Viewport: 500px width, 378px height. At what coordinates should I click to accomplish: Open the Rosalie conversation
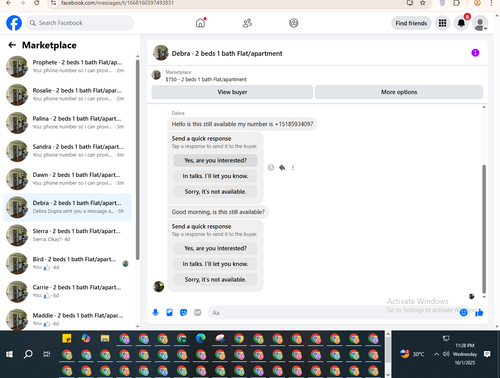pos(67,94)
